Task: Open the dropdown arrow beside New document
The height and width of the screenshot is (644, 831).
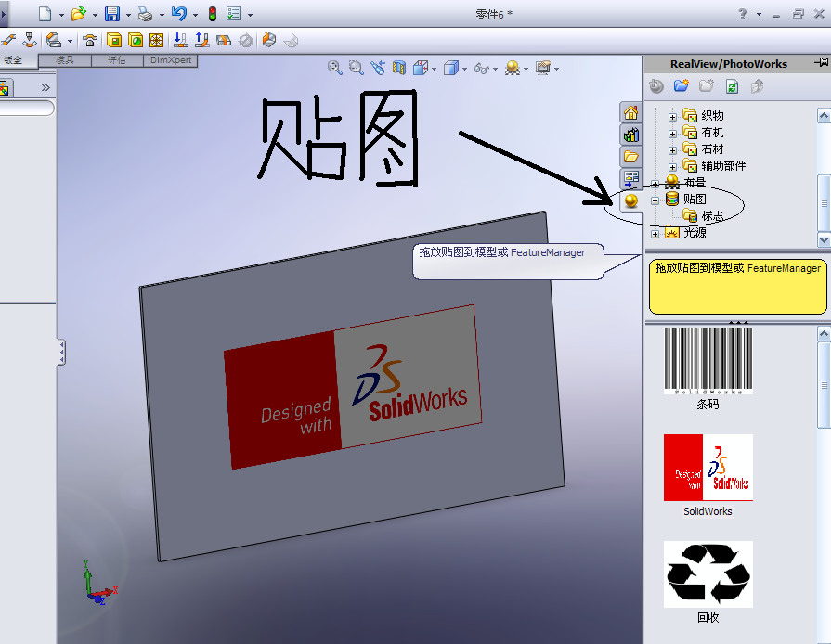Action: coord(61,15)
